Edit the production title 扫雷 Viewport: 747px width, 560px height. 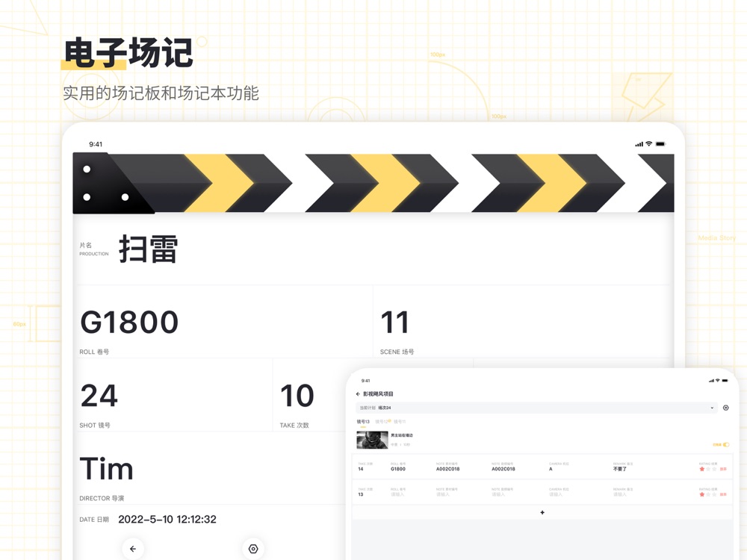pos(148,249)
